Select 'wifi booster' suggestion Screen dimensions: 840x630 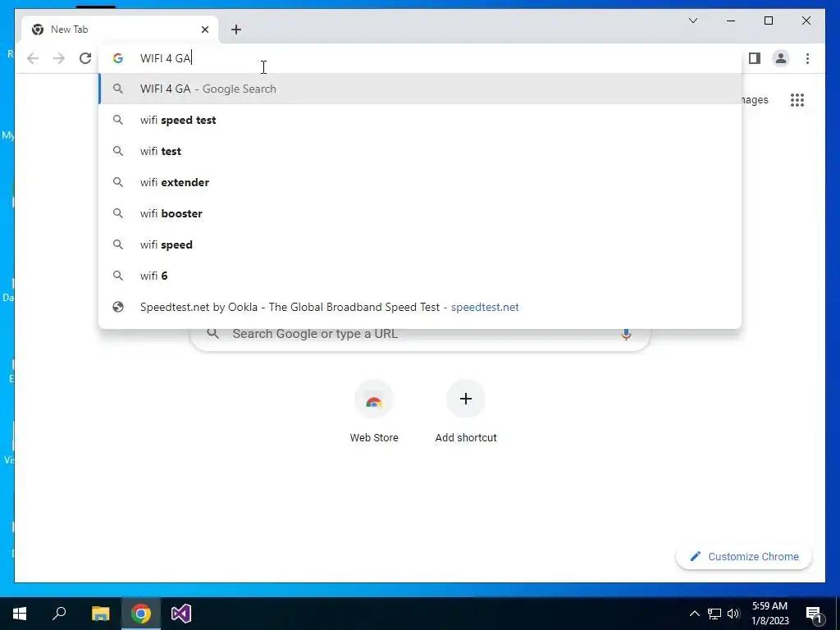tap(420, 213)
